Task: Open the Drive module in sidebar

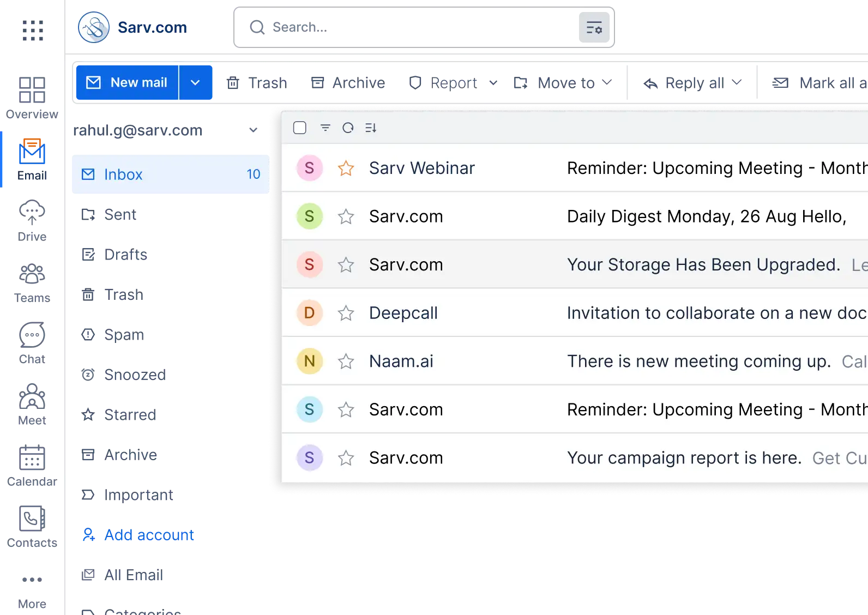Action: (x=32, y=221)
